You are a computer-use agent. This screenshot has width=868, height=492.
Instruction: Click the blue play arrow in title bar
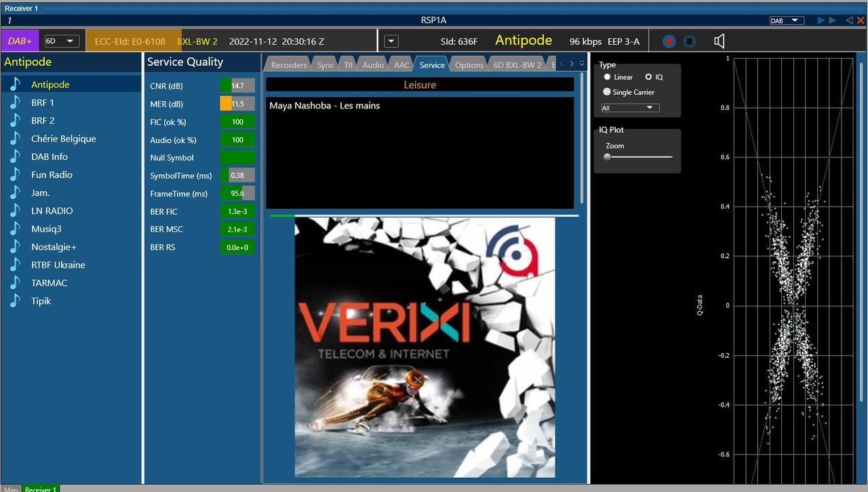click(822, 20)
